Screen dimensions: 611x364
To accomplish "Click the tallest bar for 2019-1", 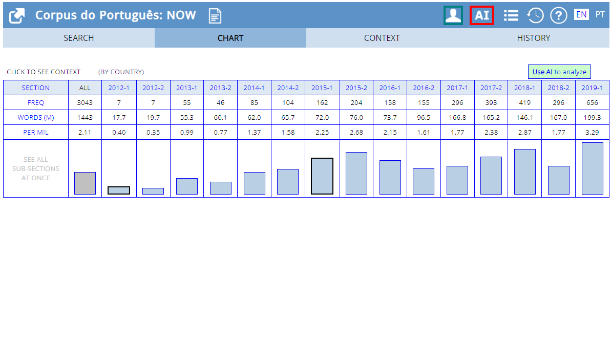I will [592, 168].
